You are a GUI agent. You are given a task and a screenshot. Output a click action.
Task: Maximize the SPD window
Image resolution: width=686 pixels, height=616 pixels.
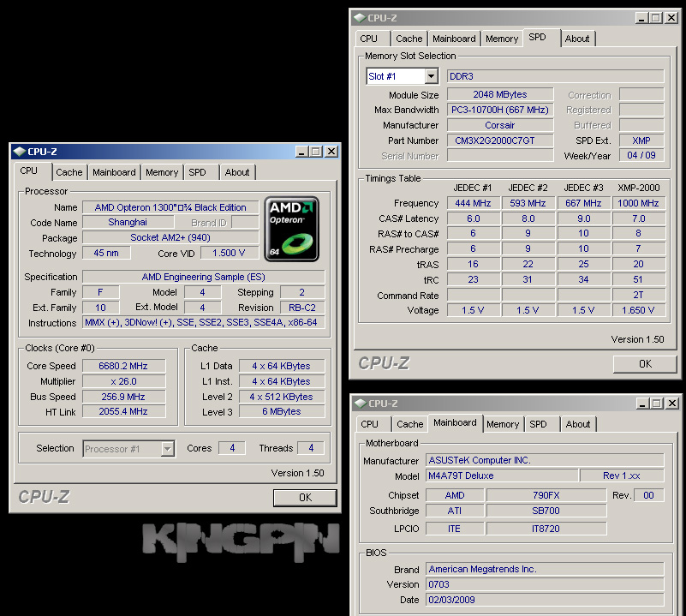pos(656,18)
